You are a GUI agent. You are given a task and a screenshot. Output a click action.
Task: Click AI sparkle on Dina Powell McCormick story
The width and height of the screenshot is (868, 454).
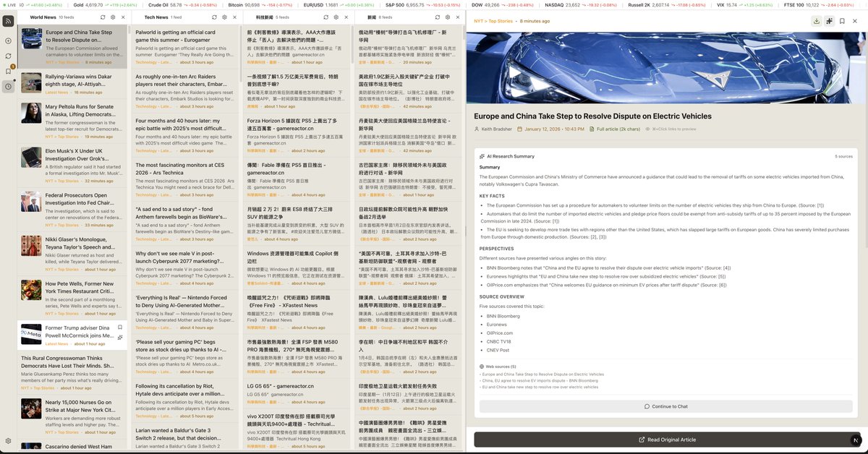click(x=120, y=338)
